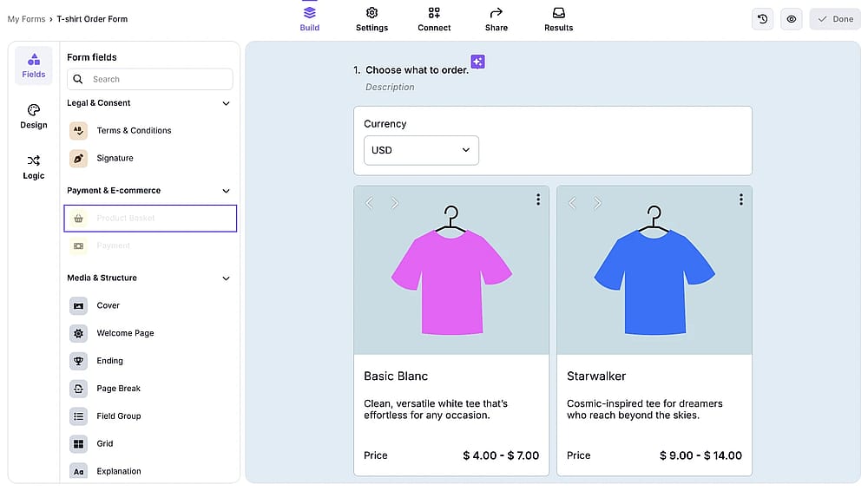Screen dimensions: 868x491
Task: Click Starwalker description text
Action: click(x=645, y=409)
